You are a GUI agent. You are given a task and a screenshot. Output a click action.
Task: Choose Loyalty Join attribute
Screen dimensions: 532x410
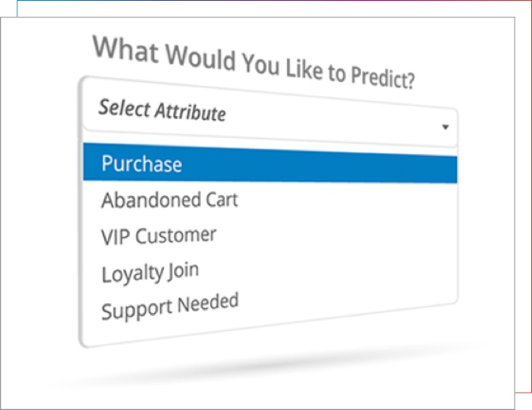150,271
